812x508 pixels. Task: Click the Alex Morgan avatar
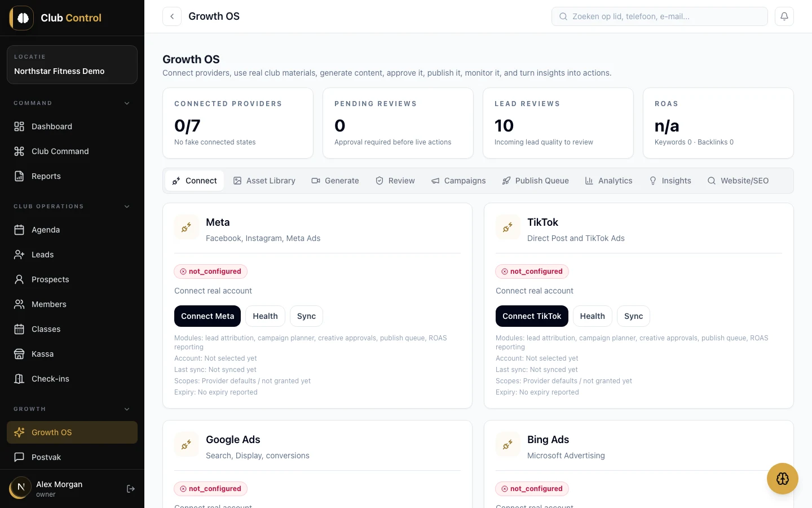point(21,488)
